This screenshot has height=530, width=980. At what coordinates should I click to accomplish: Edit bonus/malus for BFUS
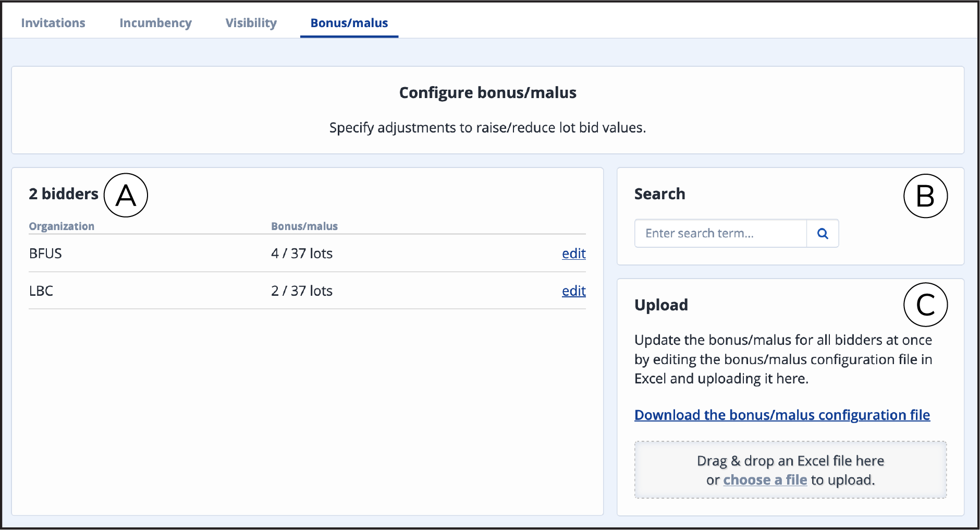click(x=573, y=254)
